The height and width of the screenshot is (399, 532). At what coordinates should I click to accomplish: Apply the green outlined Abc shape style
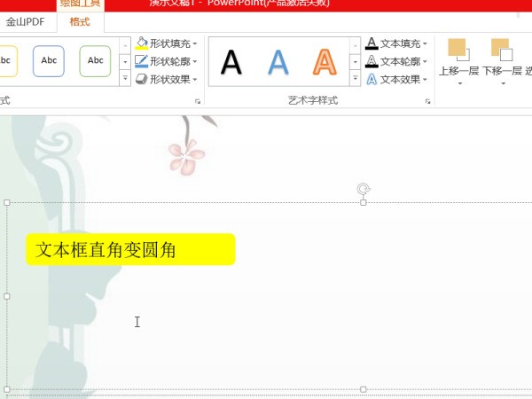pos(95,61)
